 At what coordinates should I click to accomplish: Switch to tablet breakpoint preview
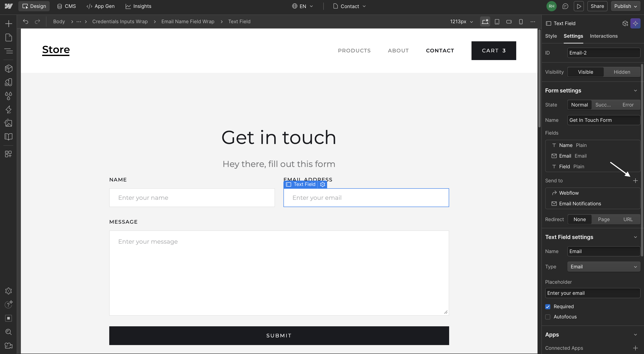tap(497, 22)
